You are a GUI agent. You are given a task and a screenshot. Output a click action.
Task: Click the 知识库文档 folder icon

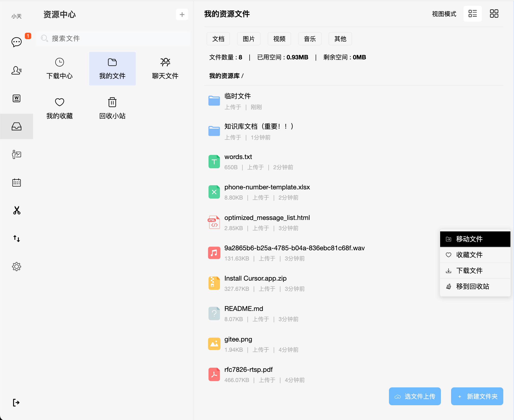[214, 131]
